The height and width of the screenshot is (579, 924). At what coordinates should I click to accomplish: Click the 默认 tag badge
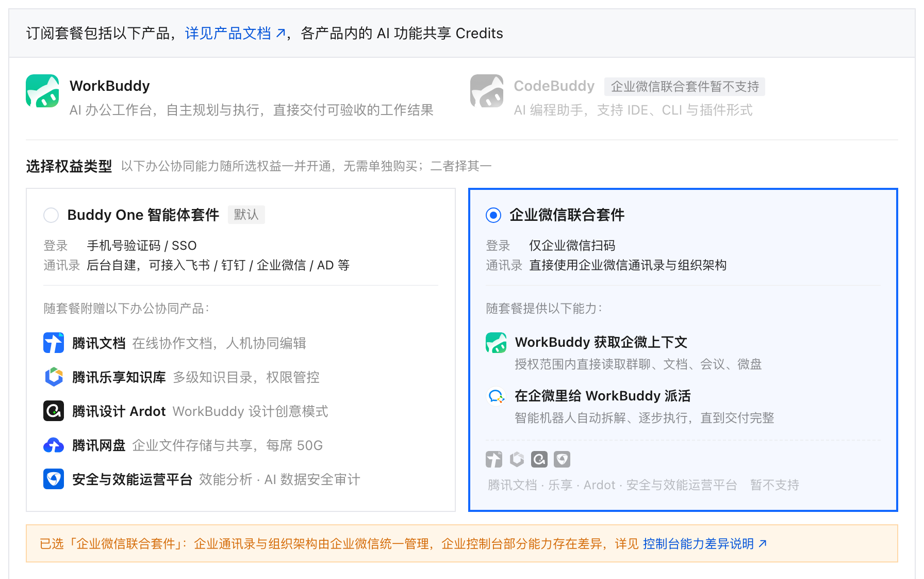pos(246,215)
